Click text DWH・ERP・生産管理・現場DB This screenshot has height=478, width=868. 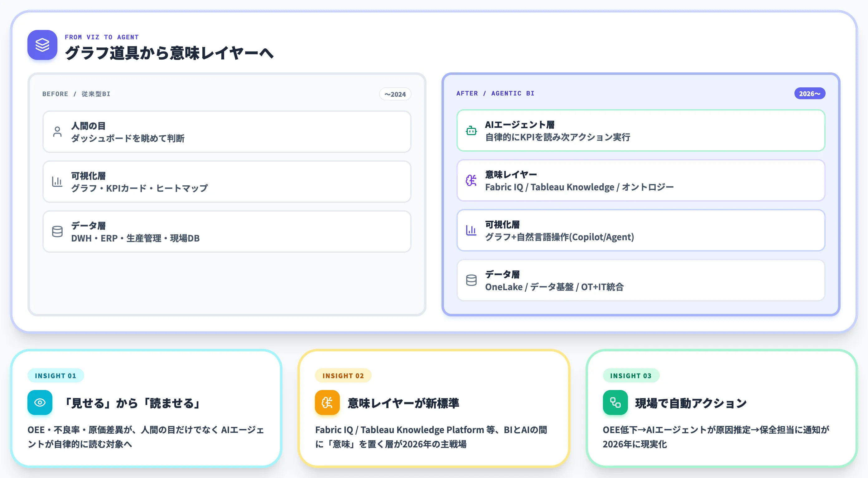[x=135, y=238]
